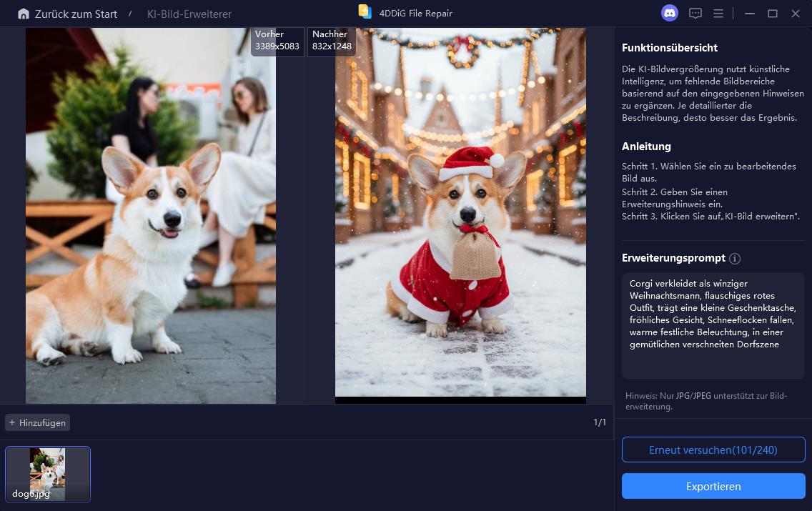Select the KI-Bild-Erweiterer breadcrumb

(x=189, y=14)
